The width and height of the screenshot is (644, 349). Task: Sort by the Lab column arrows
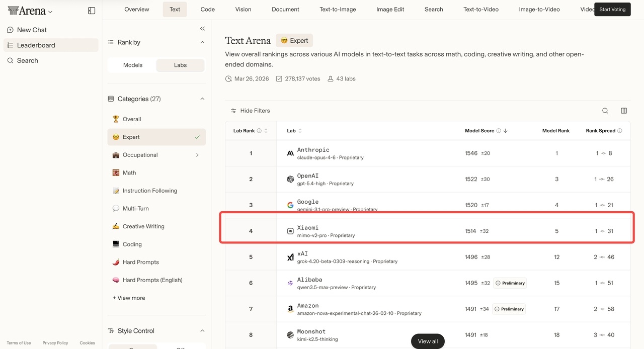click(x=300, y=131)
